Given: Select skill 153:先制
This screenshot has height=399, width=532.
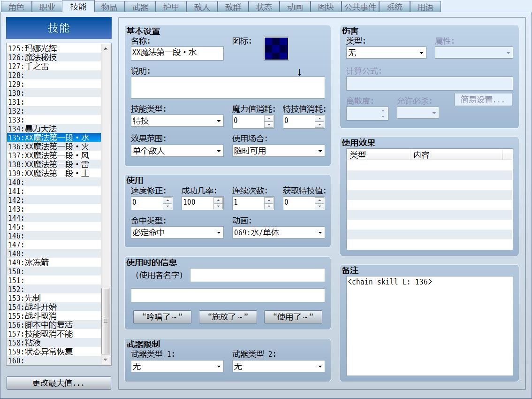Looking at the screenshot, I should 54,298.
